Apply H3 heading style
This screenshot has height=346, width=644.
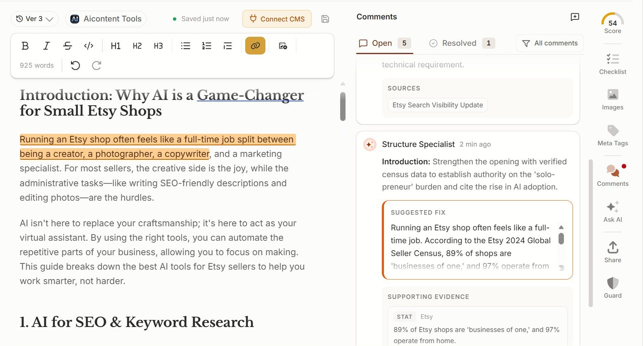[158, 46]
